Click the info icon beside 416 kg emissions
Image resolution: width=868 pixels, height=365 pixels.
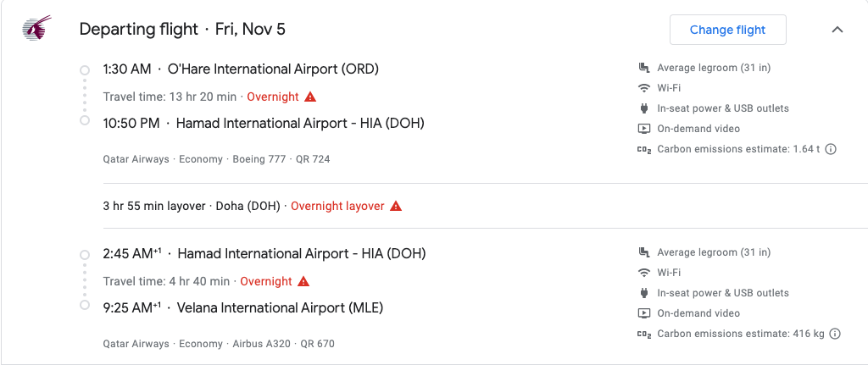click(x=835, y=334)
